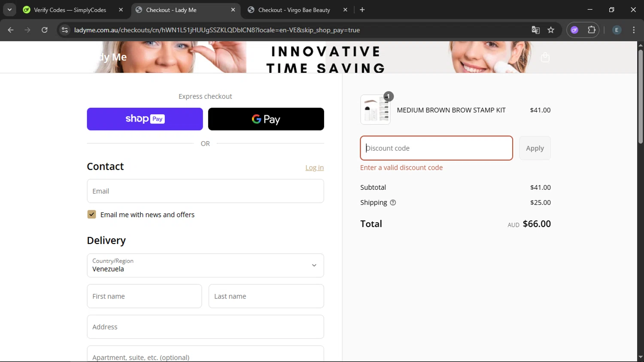Close the Verify Codes — SimplyCodes tab
The width and height of the screenshot is (644, 362).
point(121,10)
